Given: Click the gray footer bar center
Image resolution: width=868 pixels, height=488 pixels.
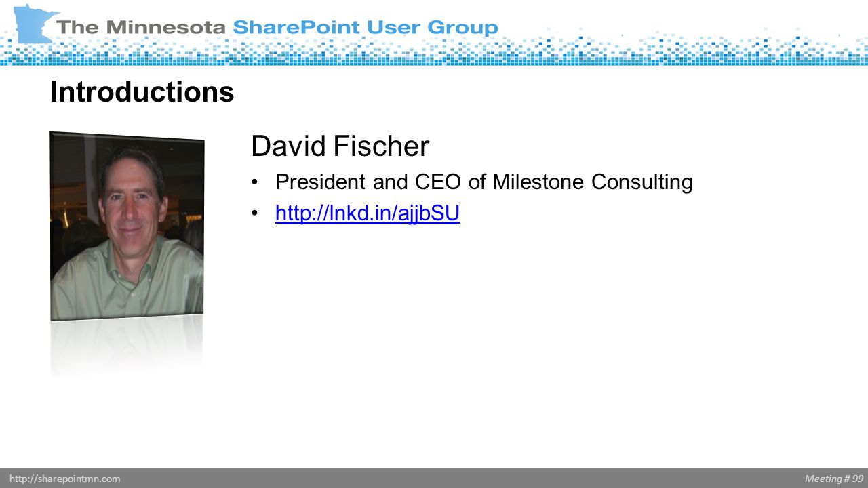Looking at the screenshot, I should (434, 479).
